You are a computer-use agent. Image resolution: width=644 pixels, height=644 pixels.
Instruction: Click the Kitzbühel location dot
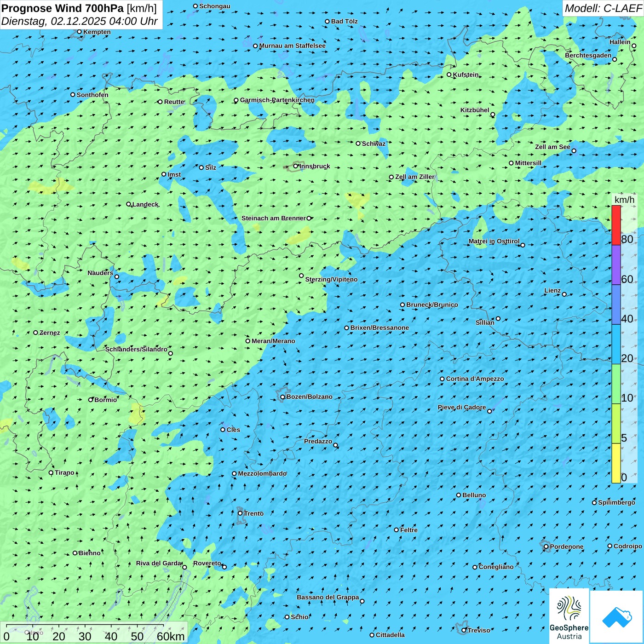(493, 115)
